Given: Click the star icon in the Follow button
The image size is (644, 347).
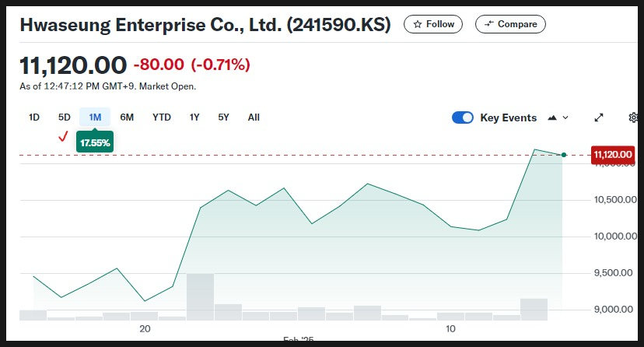Looking at the screenshot, I should tap(418, 24).
